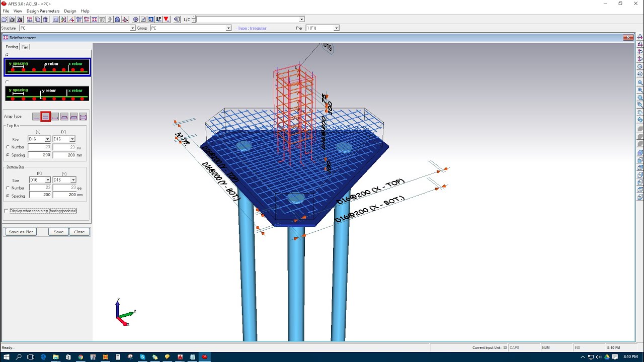
Task: Open the Design Parameters menu
Action: click(x=43, y=11)
